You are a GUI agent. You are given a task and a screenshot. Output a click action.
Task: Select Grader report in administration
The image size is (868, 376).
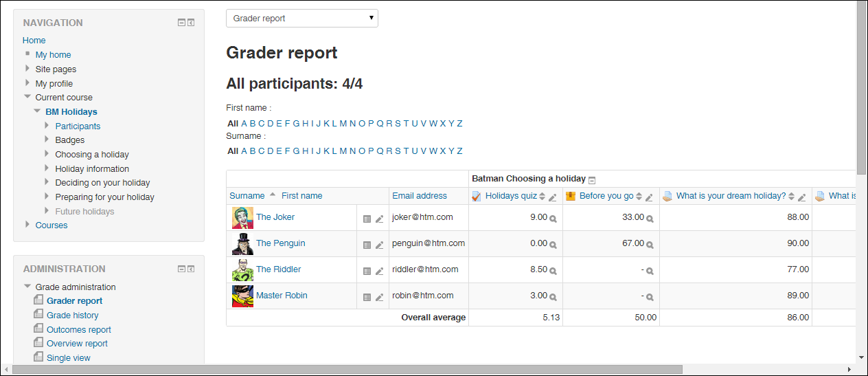(75, 300)
